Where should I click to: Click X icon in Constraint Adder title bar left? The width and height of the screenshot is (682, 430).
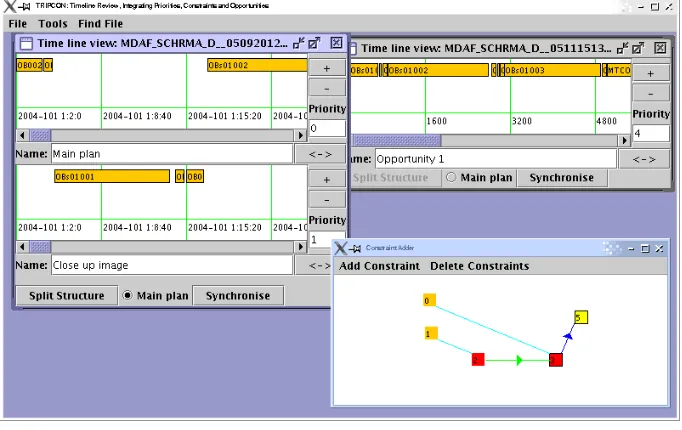pyautogui.click(x=340, y=248)
